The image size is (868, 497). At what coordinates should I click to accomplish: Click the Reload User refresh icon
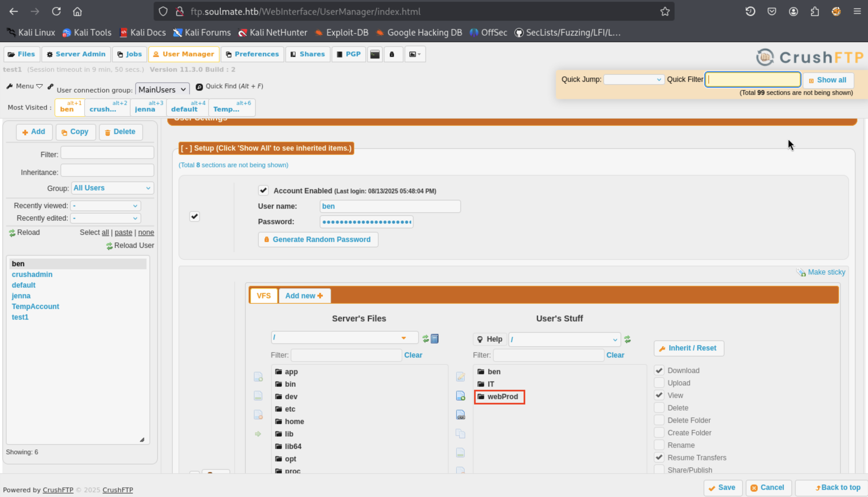tap(109, 246)
